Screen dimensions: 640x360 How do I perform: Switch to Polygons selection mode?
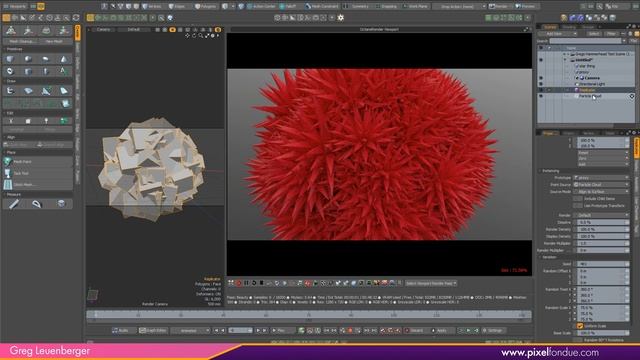coord(206,7)
